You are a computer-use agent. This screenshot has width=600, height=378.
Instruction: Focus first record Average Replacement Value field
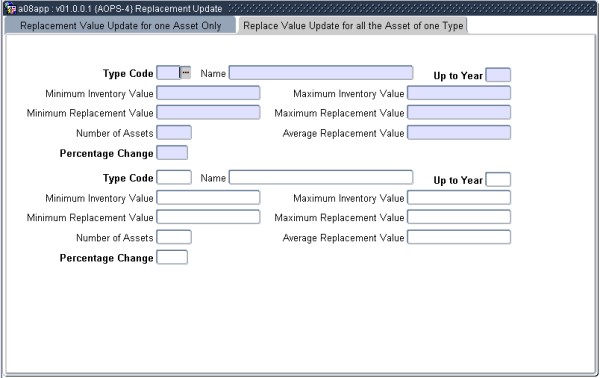tap(459, 133)
